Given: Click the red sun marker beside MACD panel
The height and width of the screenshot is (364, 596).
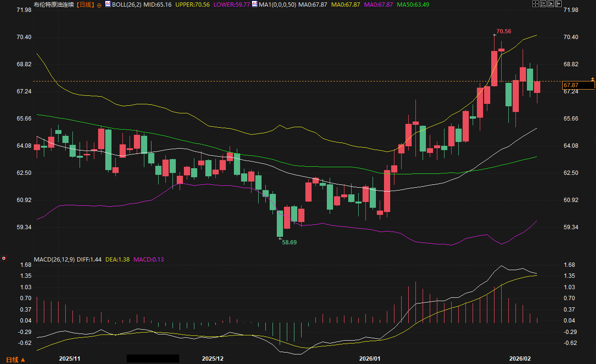Looking at the screenshot, I should [x=4, y=258].
